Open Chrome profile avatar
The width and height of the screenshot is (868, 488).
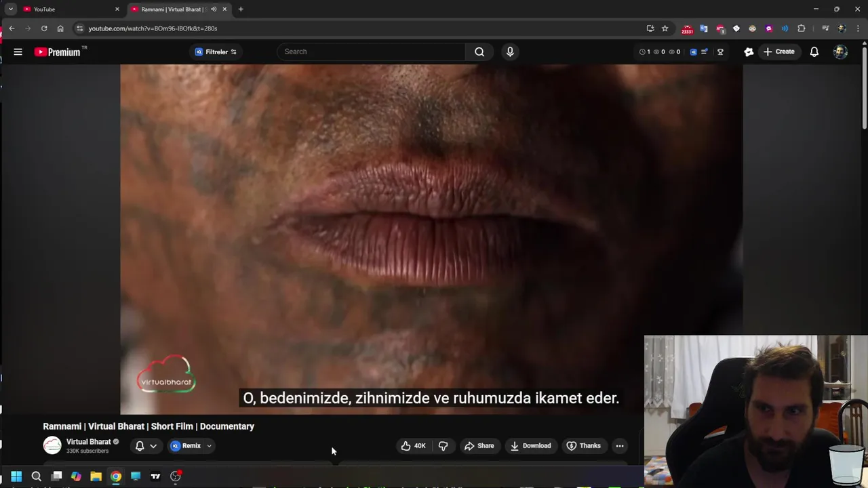click(x=842, y=28)
